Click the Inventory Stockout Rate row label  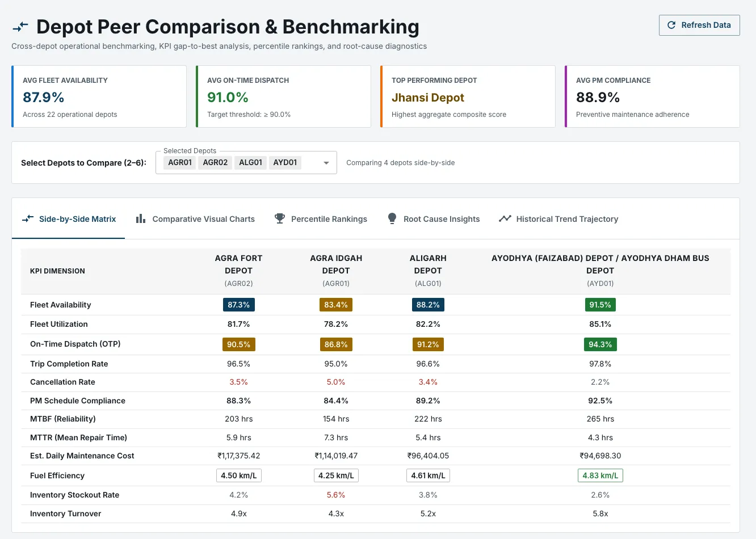pyautogui.click(x=75, y=495)
